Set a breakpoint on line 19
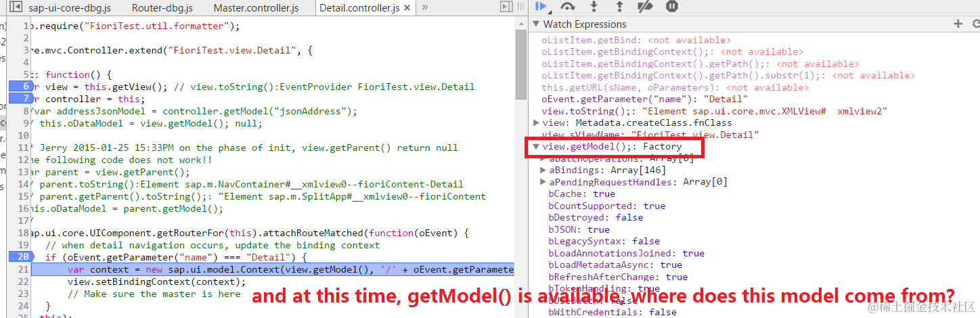Screen dimensions: 980x318 click(x=23, y=245)
